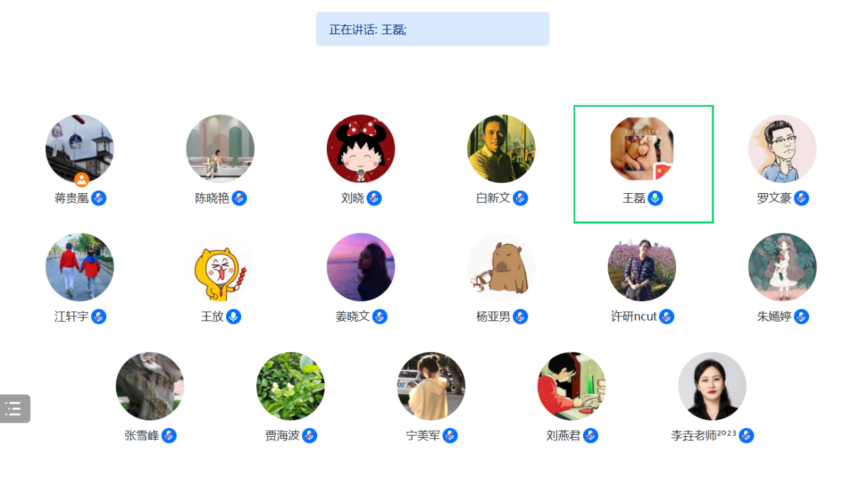The width and height of the screenshot is (868, 504).
Task: Click the mic icon beside 许研ncut
Action: (x=667, y=317)
